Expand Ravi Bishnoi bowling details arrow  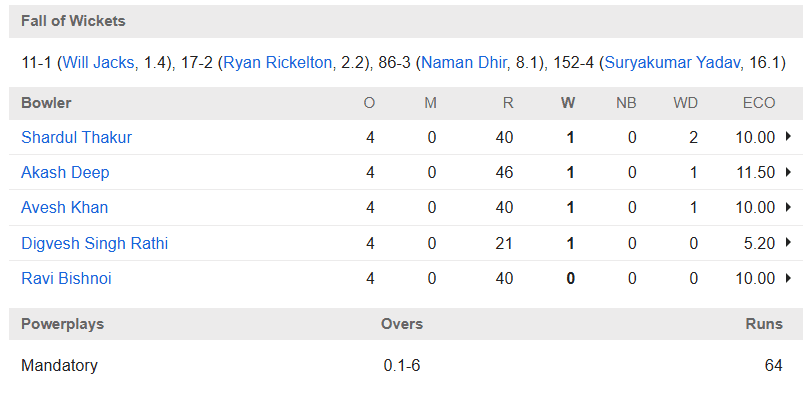(788, 278)
